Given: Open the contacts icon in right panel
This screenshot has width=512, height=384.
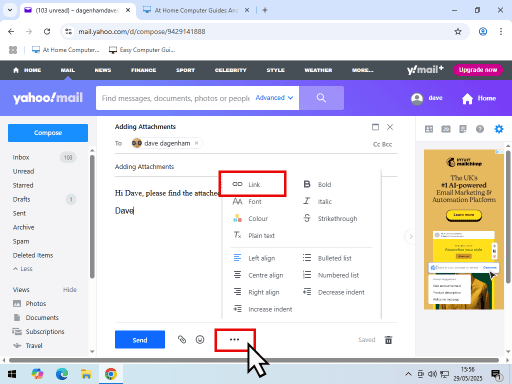Looking at the screenshot, I should pyautogui.click(x=429, y=129).
